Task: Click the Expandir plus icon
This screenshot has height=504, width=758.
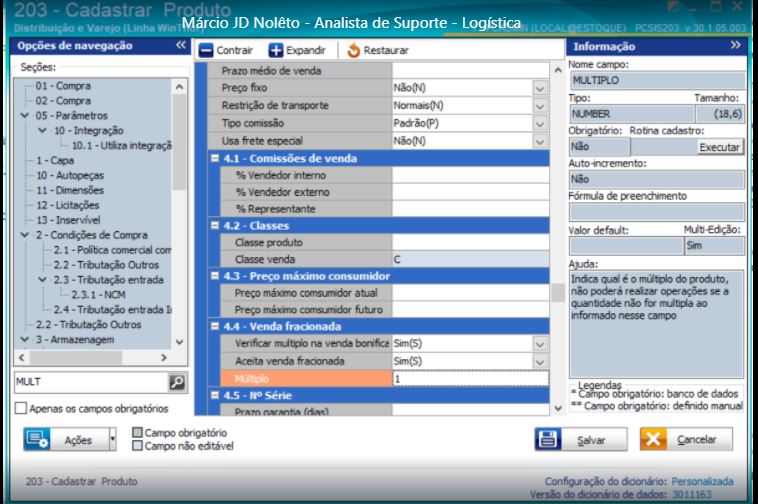Action: tap(276, 50)
